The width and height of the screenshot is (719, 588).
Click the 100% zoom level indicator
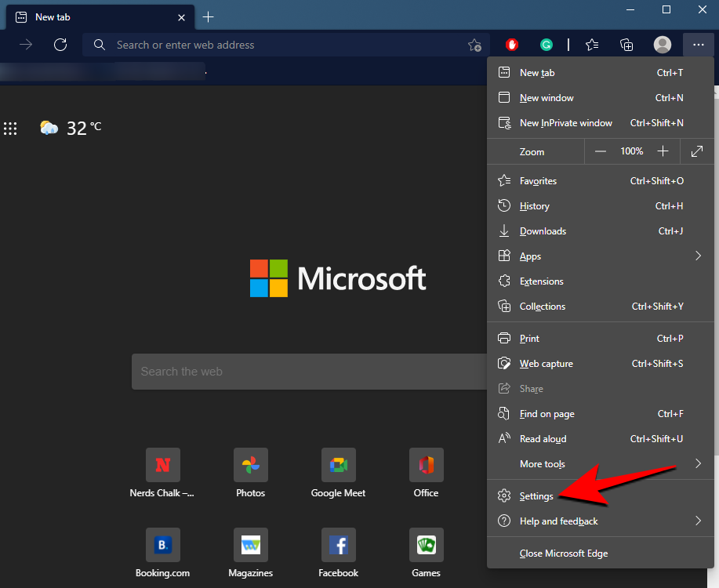click(x=631, y=151)
